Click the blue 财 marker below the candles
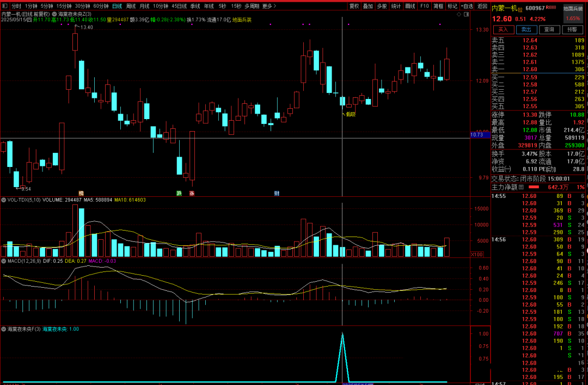The height and width of the screenshot is (385, 588). [x=277, y=193]
